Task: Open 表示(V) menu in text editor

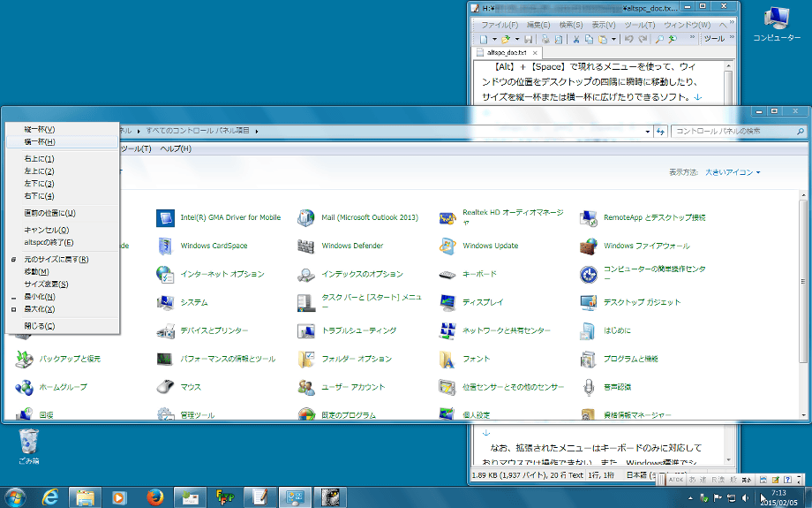Action: (x=604, y=25)
